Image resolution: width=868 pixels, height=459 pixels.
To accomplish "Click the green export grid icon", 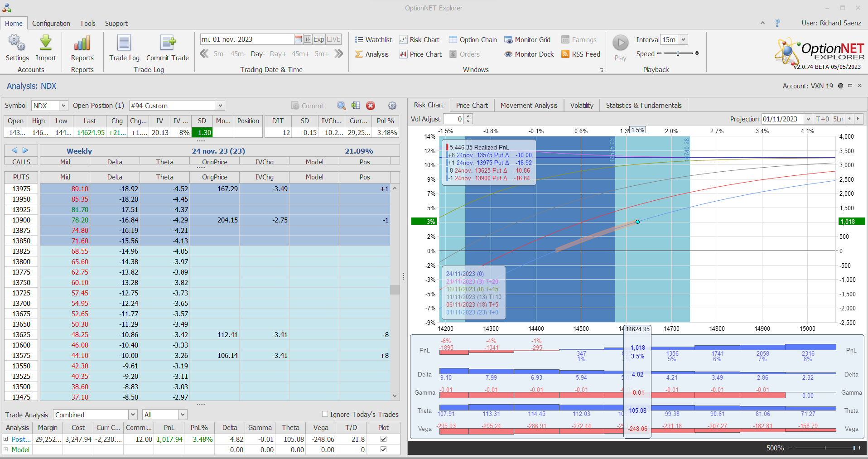I will 356,106.
